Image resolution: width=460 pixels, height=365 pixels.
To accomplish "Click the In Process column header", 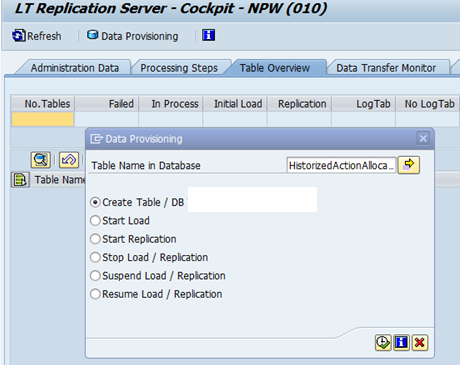I will pos(171,104).
